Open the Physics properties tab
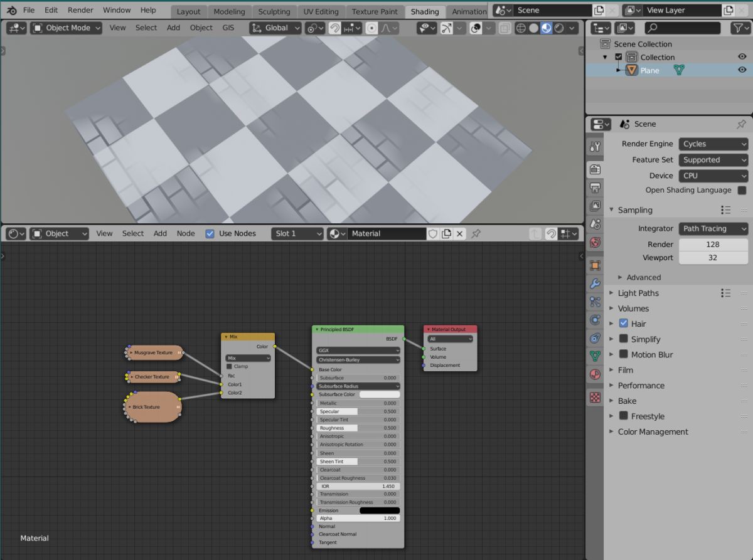The image size is (753, 560). (x=595, y=320)
